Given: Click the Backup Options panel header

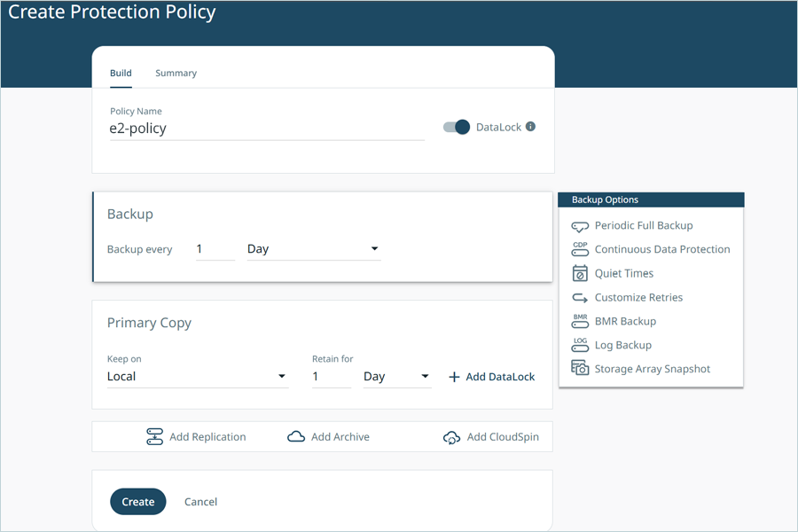Looking at the screenshot, I should [651, 199].
